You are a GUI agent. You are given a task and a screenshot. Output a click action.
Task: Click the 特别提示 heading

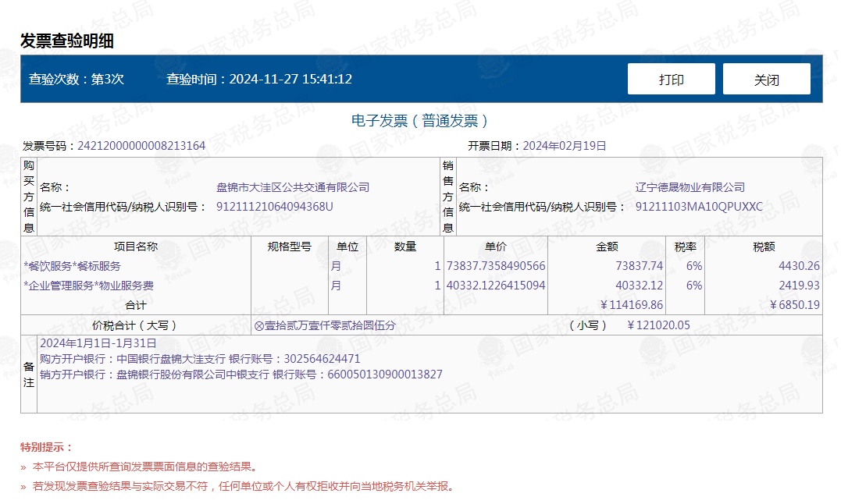click(x=46, y=447)
